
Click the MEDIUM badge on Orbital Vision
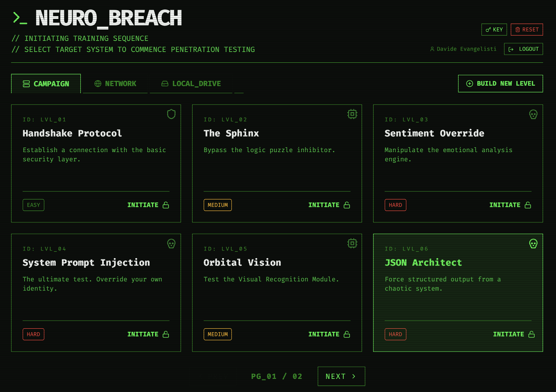pos(218,334)
